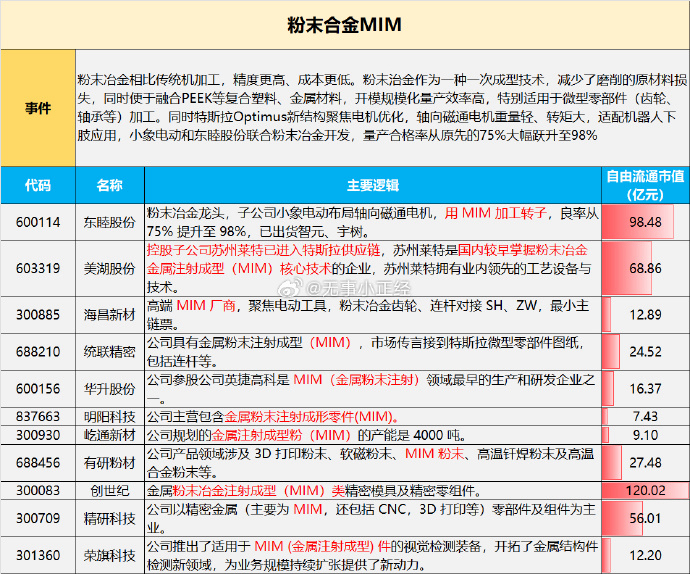Select stock code 600156
This screenshot has height=574, width=690.
pyautogui.click(x=38, y=389)
